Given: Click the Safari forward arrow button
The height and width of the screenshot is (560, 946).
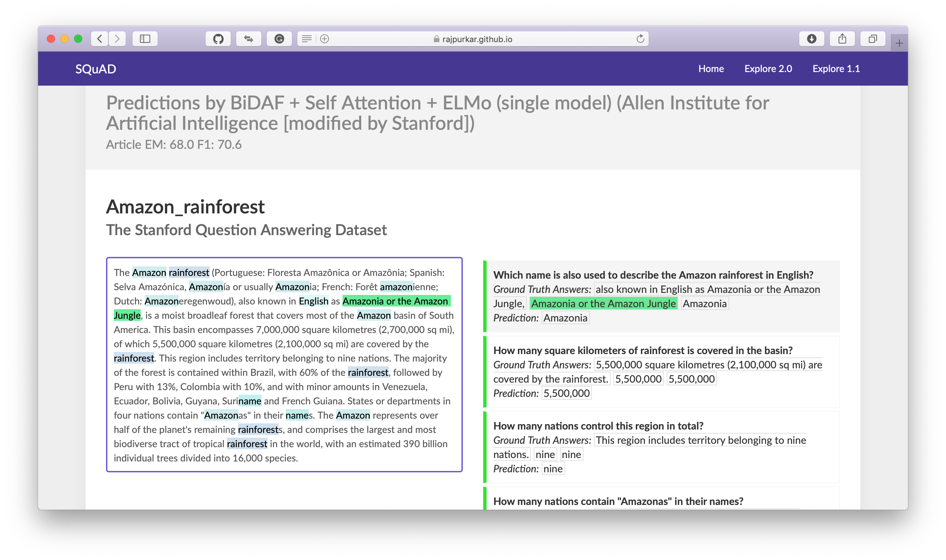Looking at the screenshot, I should pyautogui.click(x=117, y=39).
